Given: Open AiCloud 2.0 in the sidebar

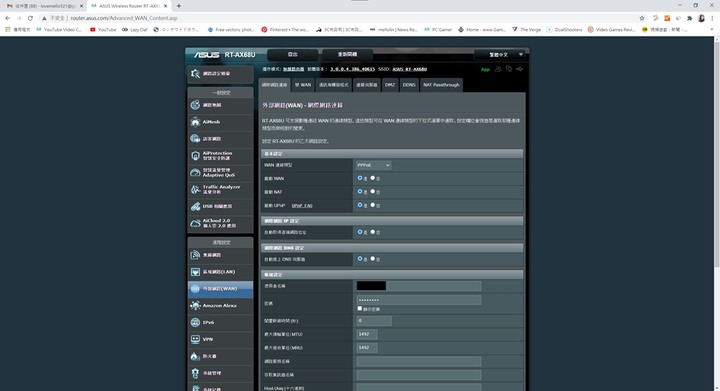Looking at the screenshot, I should click(x=220, y=223).
